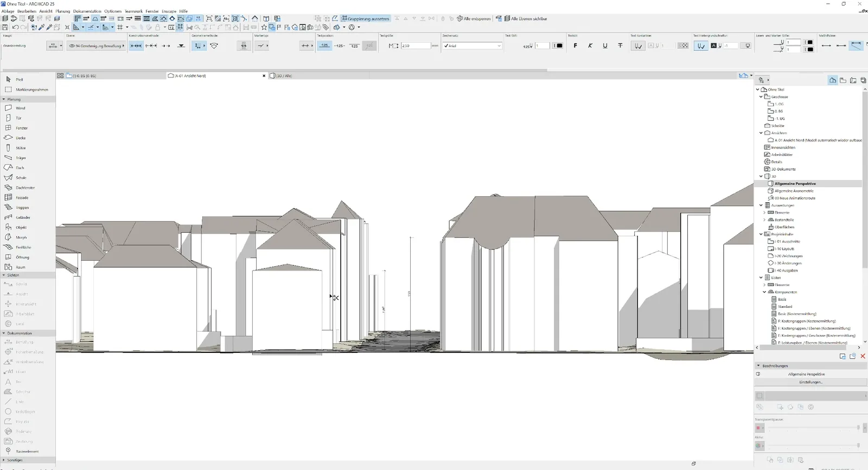Open the Ablage menu
The width and height of the screenshot is (868, 470).
coord(8,11)
